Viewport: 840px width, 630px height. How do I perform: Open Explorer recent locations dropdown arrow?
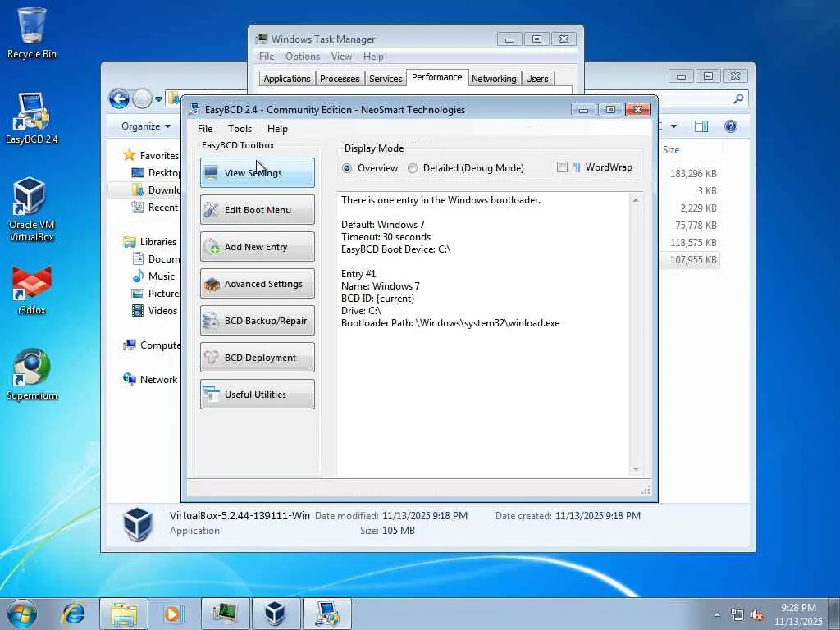pos(158,98)
